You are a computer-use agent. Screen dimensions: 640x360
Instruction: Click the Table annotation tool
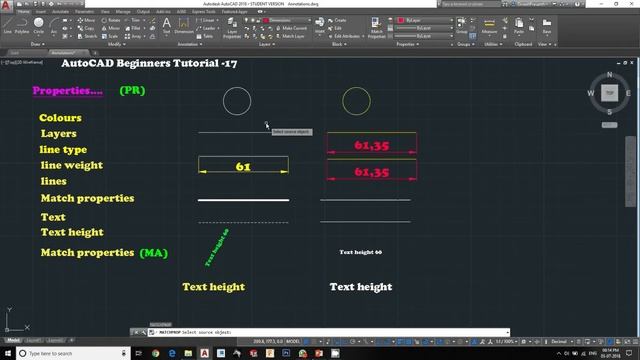point(205,36)
